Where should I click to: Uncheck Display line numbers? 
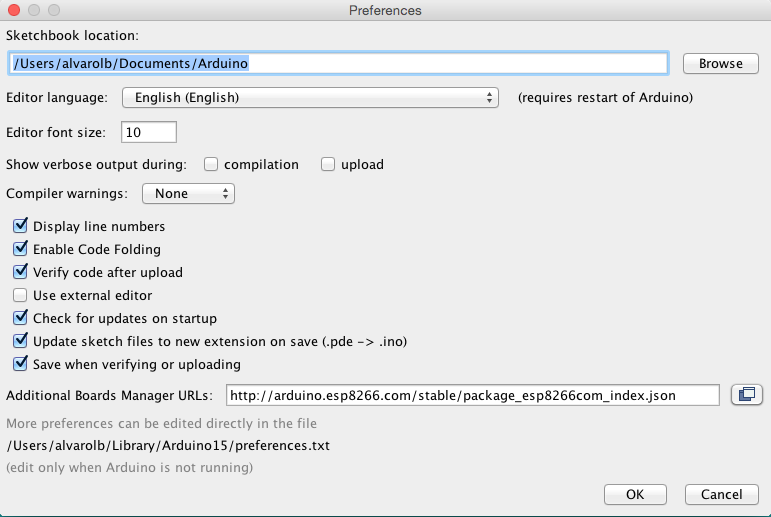pyautogui.click(x=20, y=226)
